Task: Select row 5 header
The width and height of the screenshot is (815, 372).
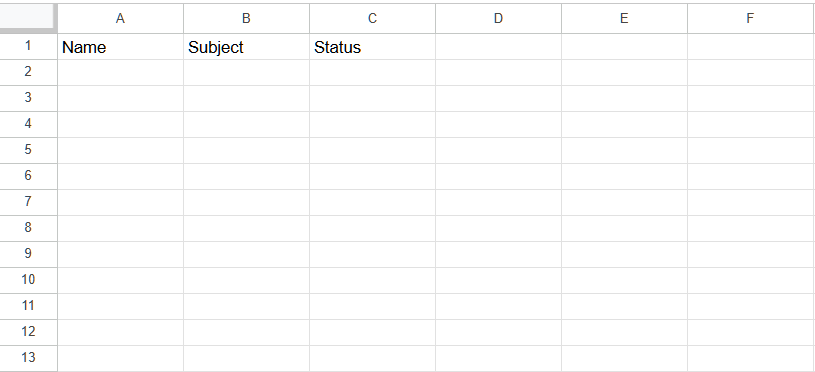Action: [28, 151]
